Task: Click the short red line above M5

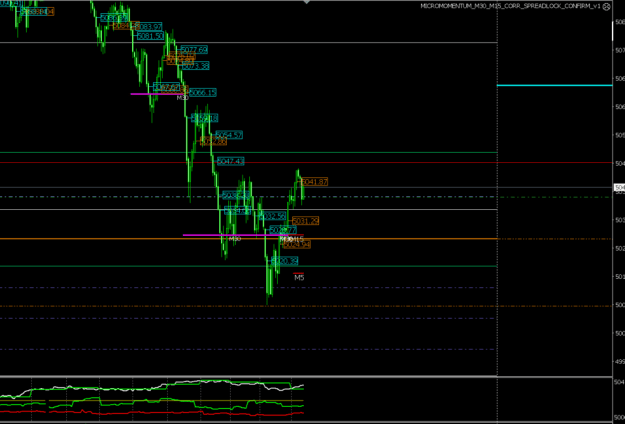Action: pyautogui.click(x=298, y=273)
